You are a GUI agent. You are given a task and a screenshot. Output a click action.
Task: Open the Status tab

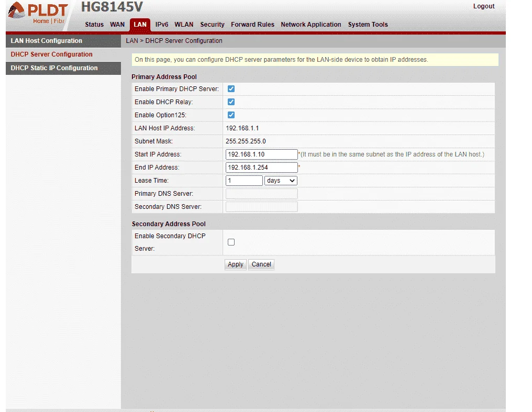[x=94, y=25]
